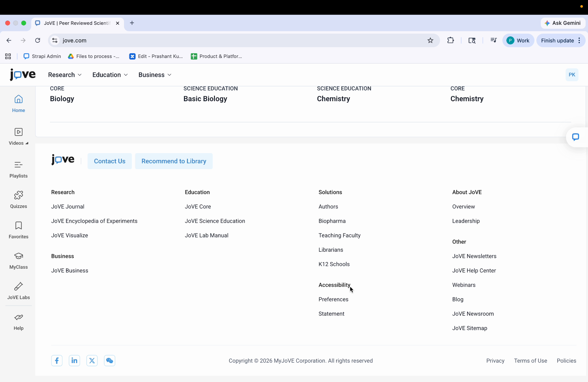Image resolution: width=588 pixels, height=382 pixels.
Task: Open JoVE Business footer link
Action: (x=70, y=271)
